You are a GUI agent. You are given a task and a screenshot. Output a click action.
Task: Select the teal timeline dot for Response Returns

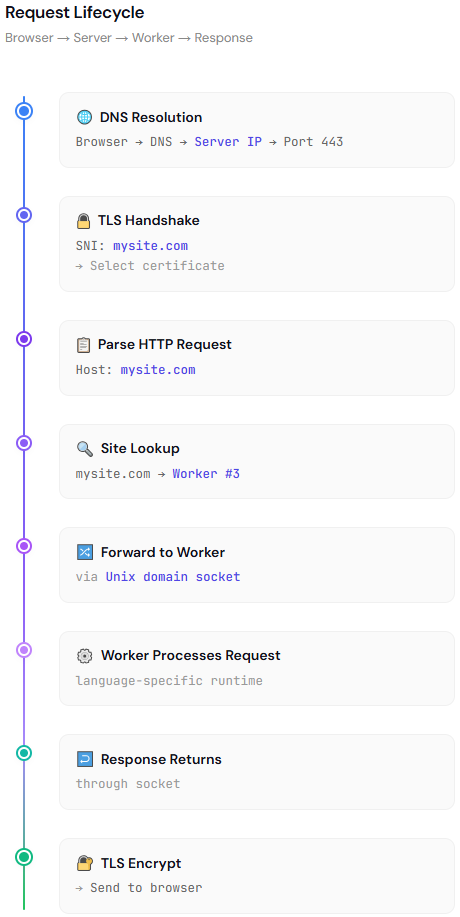(24, 753)
